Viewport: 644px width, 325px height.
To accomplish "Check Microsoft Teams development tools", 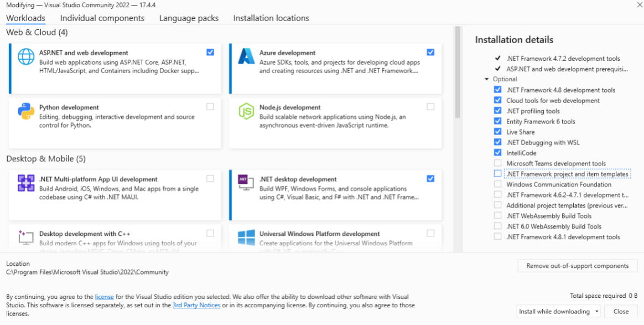I will pos(498,163).
